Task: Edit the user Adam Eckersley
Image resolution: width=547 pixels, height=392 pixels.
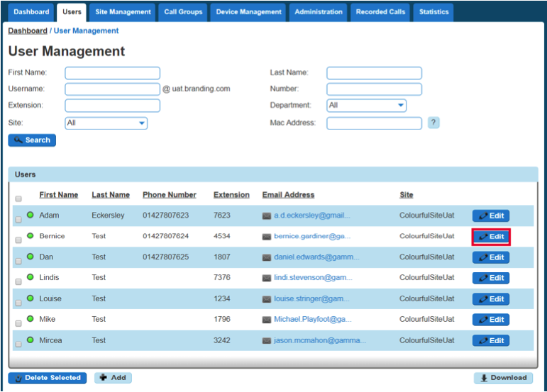Action: pyautogui.click(x=491, y=215)
